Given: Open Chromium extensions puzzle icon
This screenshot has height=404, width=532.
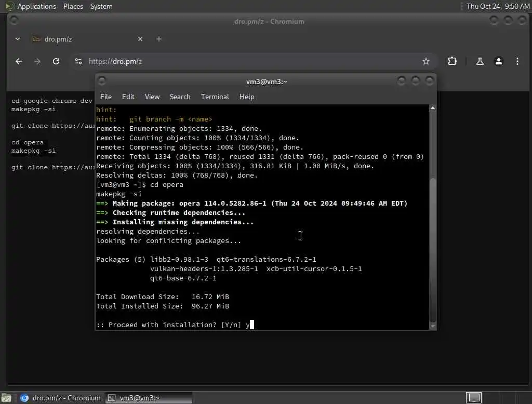Looking at the screenshot, I should click(453, 61).
